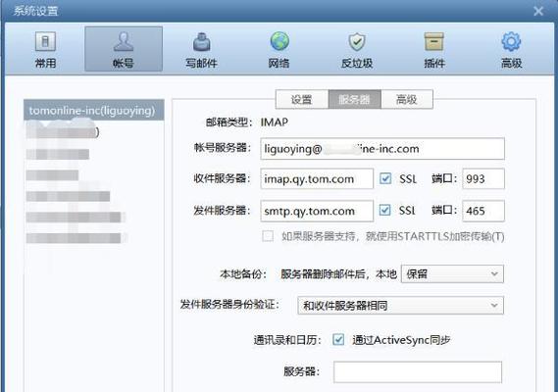558x392 pixels.
Task: Expand the 本地备份 保留 dropdown
Action: point(452,273)
